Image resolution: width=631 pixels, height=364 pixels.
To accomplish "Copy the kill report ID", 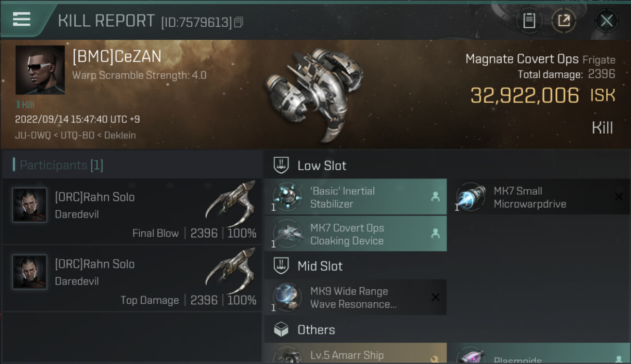I will (238, 22).
